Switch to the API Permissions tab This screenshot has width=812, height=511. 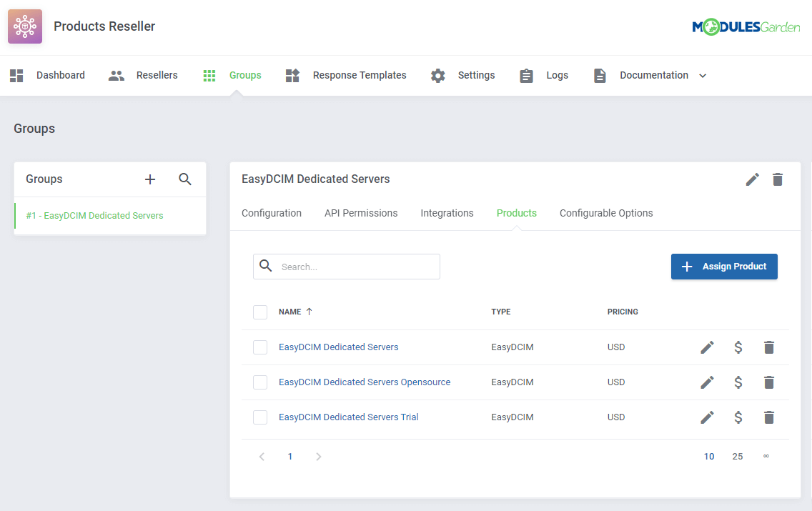[x=361, y=213]
